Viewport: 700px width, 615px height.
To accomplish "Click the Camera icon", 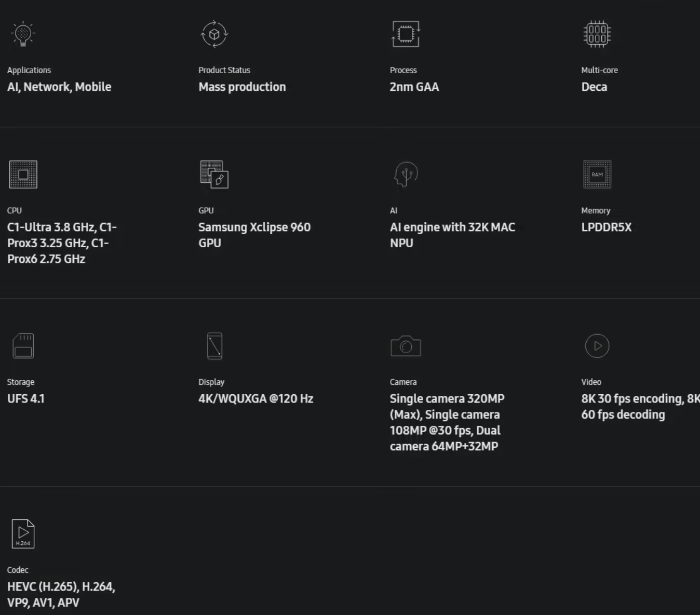I will click(x=406, y=346).
